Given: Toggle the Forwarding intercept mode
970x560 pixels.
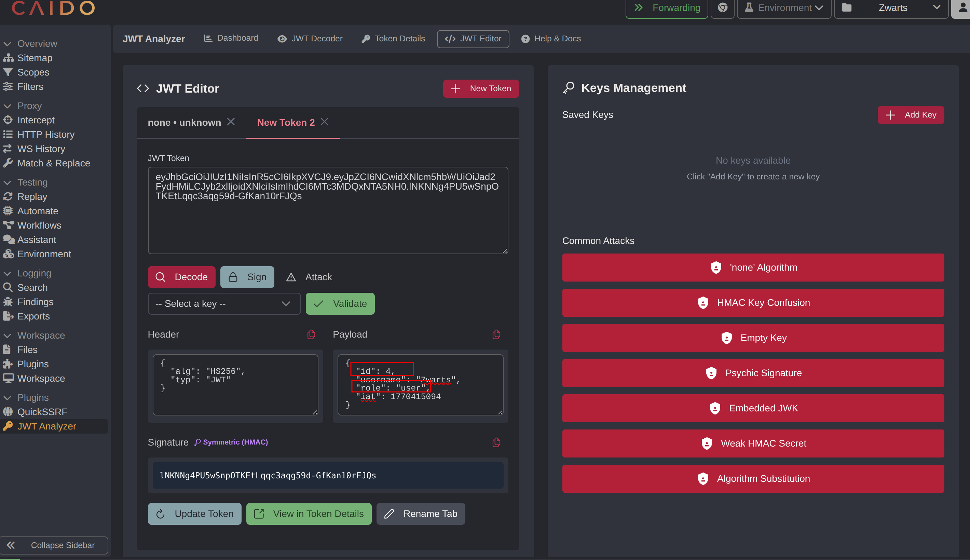Looking at the screenshot, I should (667, 8).
